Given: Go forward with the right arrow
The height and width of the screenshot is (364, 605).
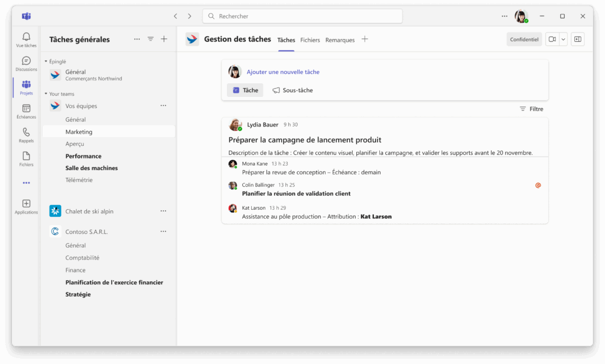Looking at the screenshot, I should pyautogui.click(x=190, y=16).
